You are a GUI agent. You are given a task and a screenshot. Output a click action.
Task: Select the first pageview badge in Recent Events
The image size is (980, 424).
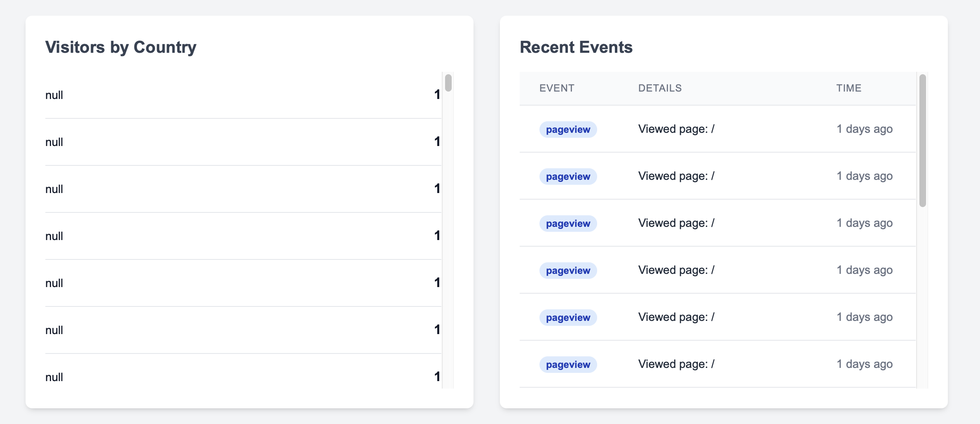pos(568,130)
